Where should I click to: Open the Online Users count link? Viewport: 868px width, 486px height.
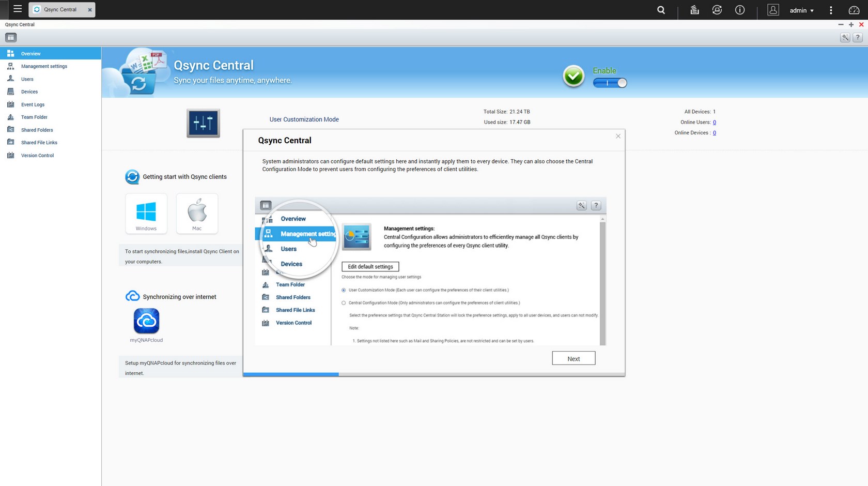pos(714,123)
